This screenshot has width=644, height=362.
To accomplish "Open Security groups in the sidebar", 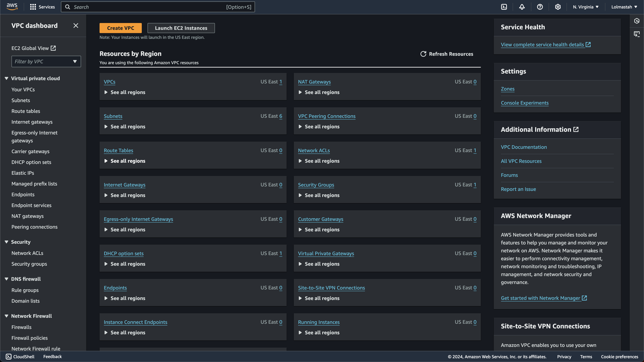I will 29,264.
